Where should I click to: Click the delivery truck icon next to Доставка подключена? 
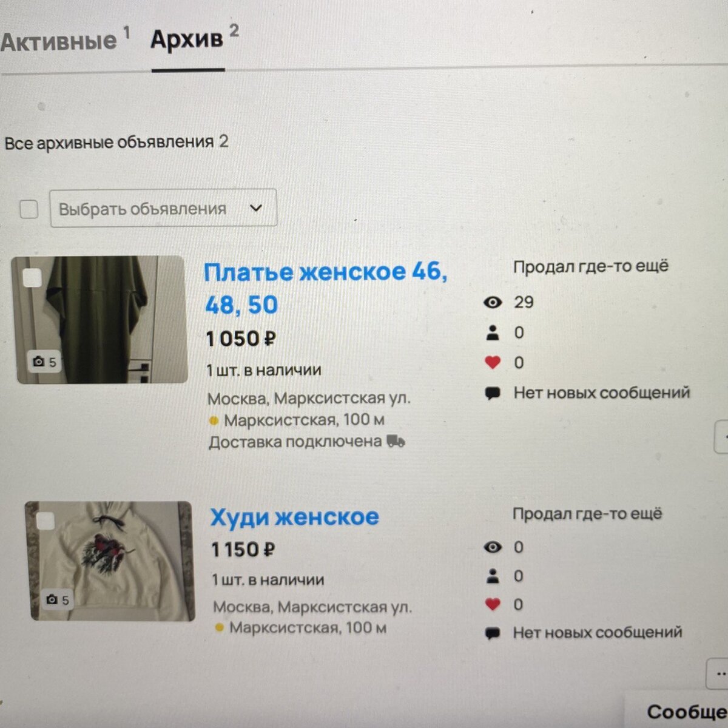point(396,441)
